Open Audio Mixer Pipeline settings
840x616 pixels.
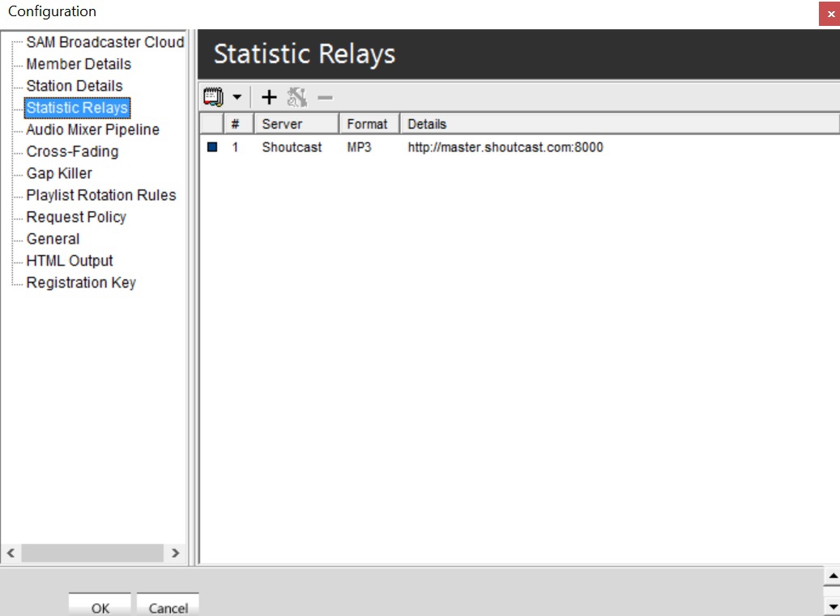pos(92,130)
